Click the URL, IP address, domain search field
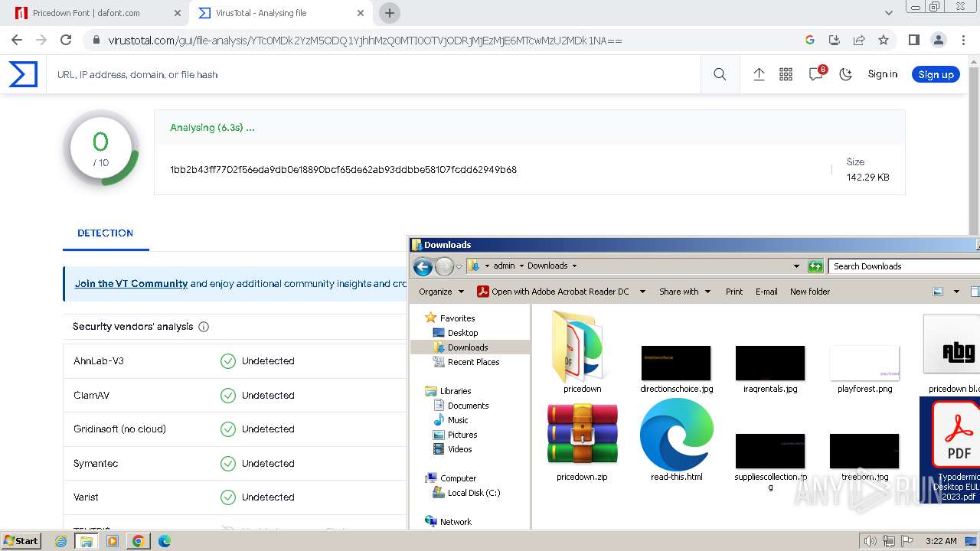 [x=373, y=74]
